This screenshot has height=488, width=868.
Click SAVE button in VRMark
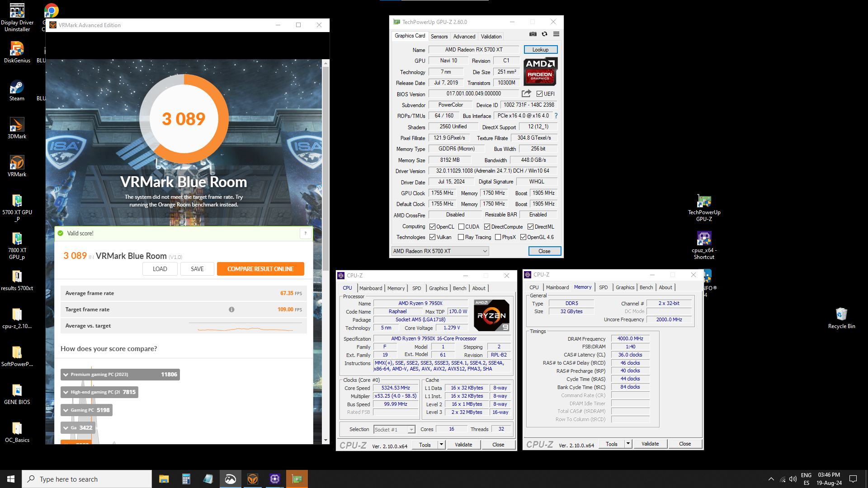click(x=197, y=269)
